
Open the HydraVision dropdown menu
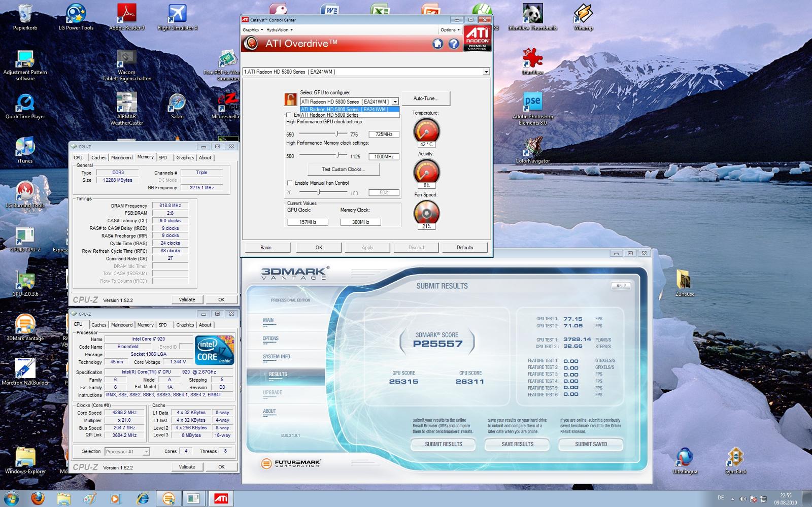pyautogui.click(x=279, y=30)
